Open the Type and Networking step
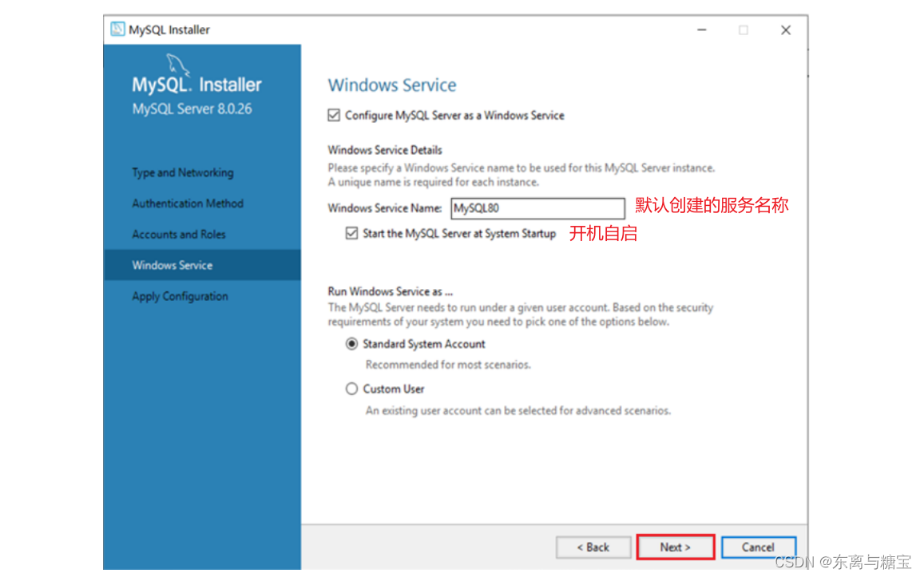Viewport: 924px width, 577px height. tap(183, 172)
